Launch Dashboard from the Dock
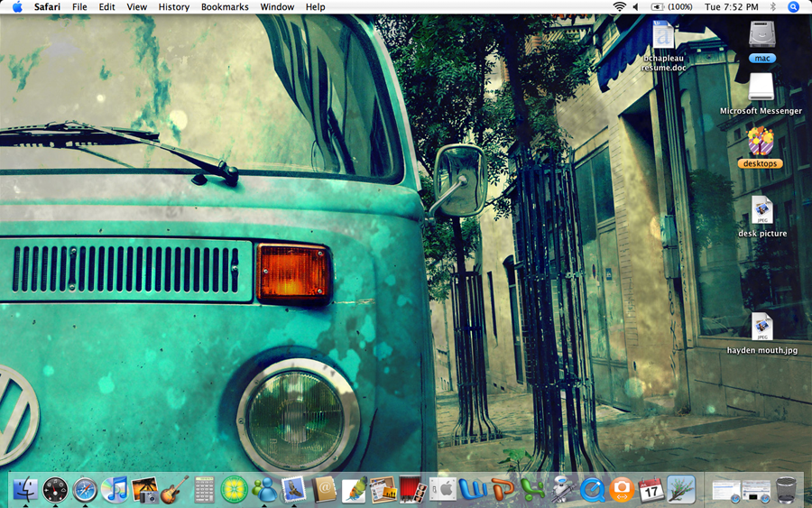812x508 pixels. tap(55, 489)
